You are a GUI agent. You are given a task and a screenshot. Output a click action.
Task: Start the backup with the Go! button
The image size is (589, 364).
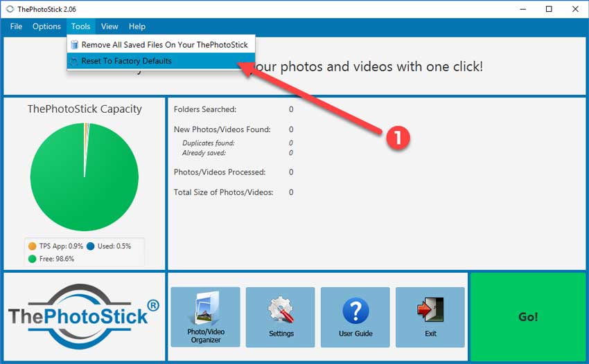[528, 317]
